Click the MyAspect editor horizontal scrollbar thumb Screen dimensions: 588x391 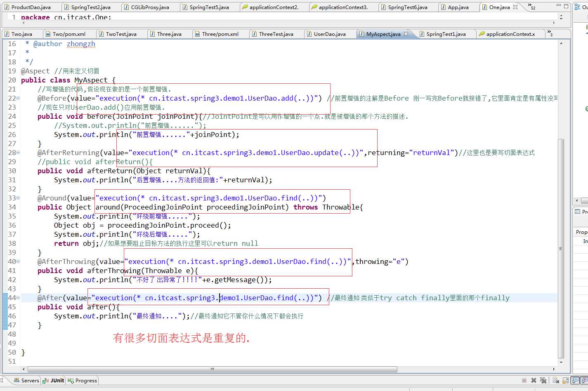[213, 369]
